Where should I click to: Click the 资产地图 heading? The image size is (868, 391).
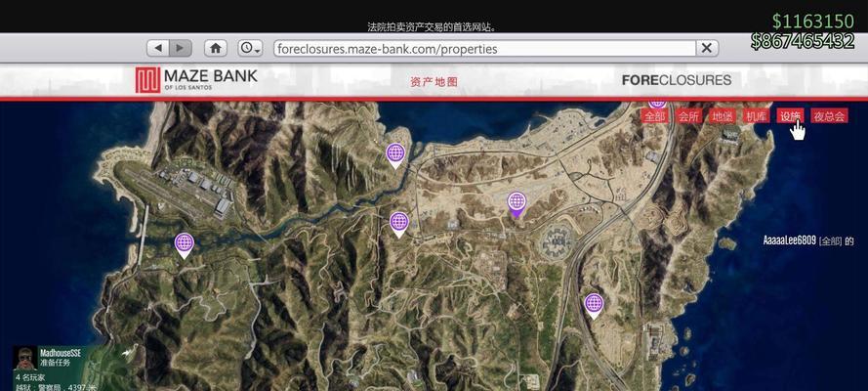[x=434, y=82]
